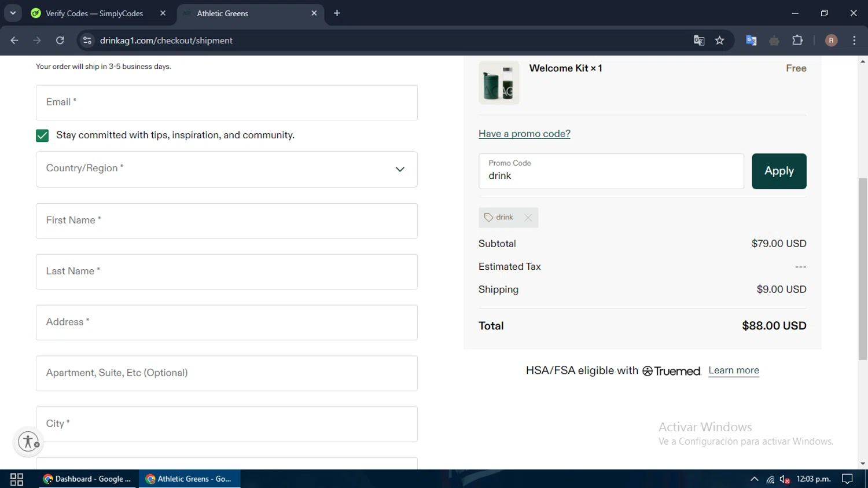This screenshot has height=488, width=868.
Task: Show hidden system tray icons
Action: [x=754, y=479]
